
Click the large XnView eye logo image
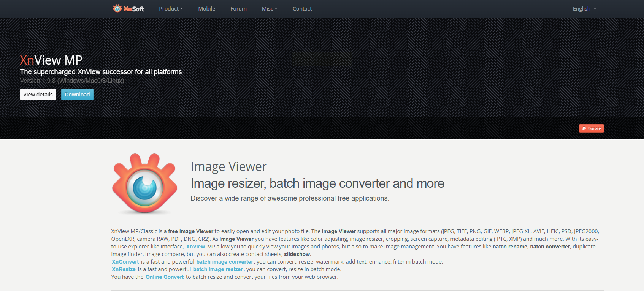145,183
